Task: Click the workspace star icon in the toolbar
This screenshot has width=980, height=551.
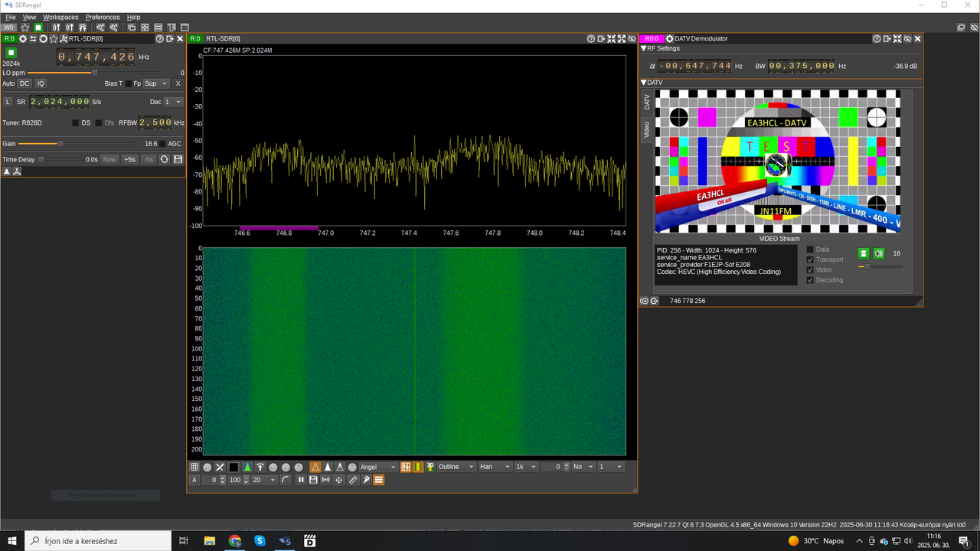Action: (x=24, y=28)
